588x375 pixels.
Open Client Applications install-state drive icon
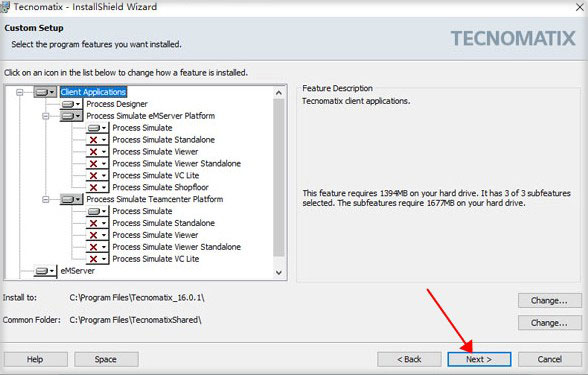[45, 92]
